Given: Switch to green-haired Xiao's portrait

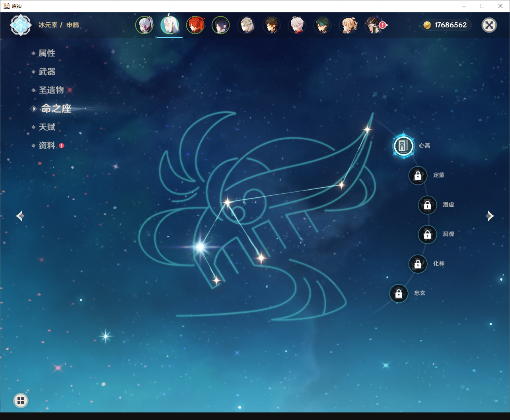Looking at the screenshot, I should tap(323, 25).
